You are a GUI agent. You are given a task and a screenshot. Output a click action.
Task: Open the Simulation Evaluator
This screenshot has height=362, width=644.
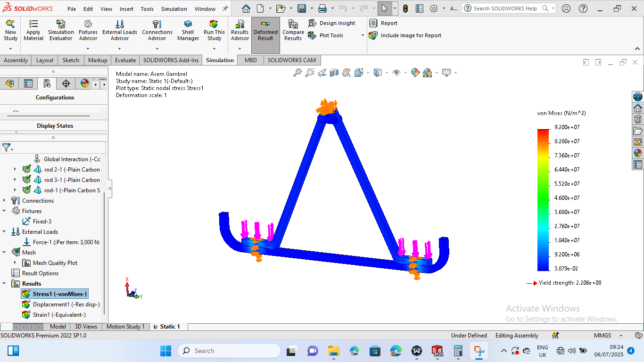[x=61, y=25]
